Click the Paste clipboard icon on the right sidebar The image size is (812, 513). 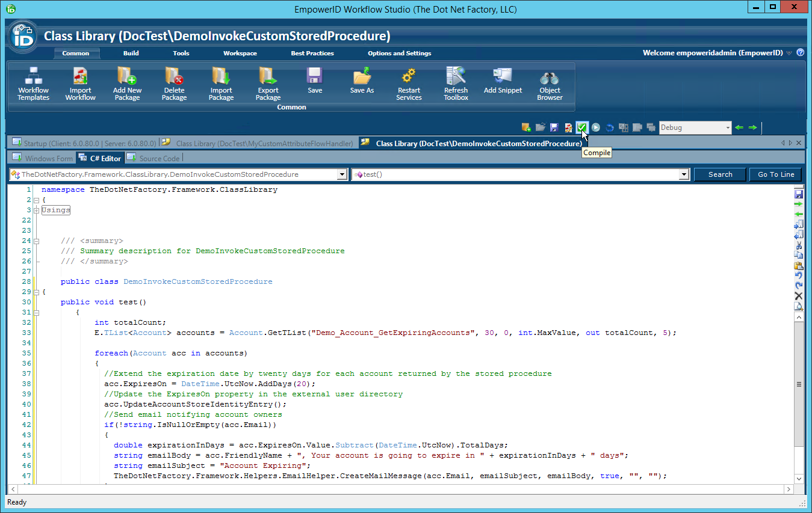point(799,265)
